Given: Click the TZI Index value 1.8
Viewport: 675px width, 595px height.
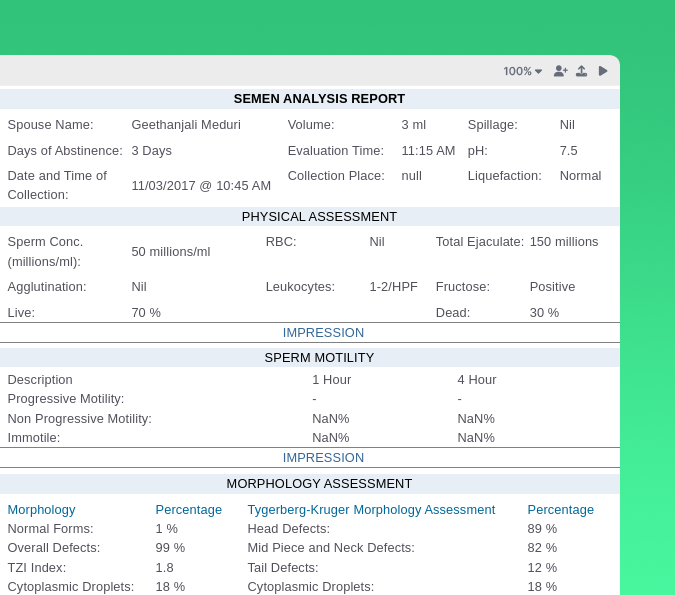Looking at the screenshot, I should (164, 567).
